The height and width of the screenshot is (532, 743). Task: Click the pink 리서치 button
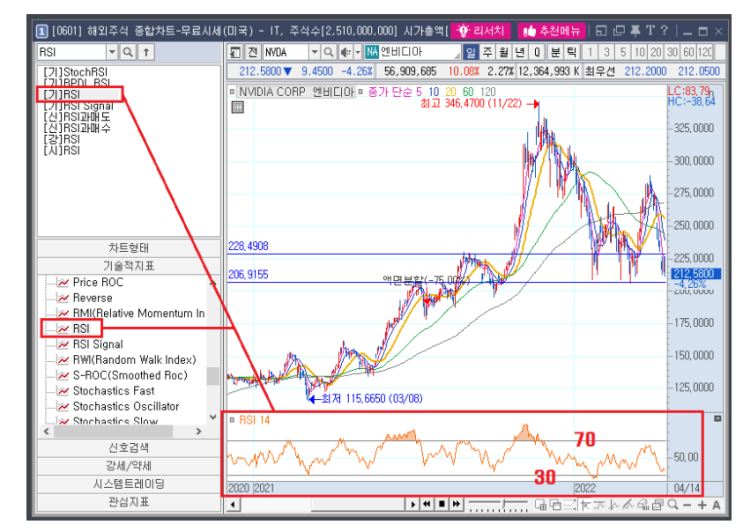480,31
